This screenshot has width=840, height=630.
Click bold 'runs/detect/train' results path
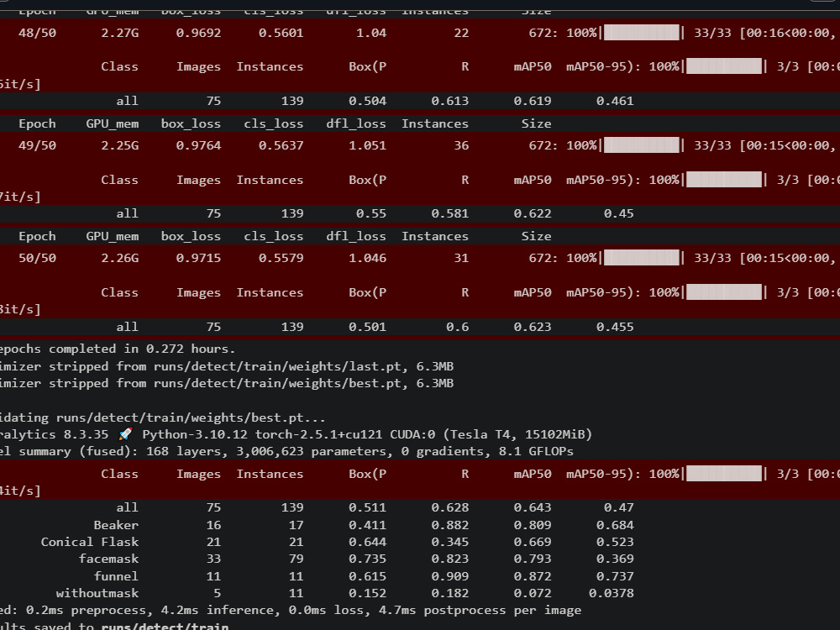(165, 626)
